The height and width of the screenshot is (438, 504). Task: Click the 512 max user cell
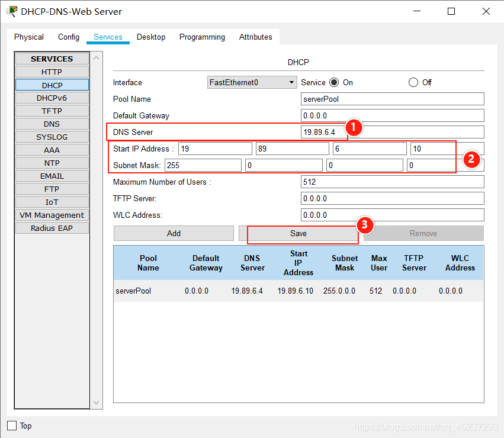[x=375, y=291]
